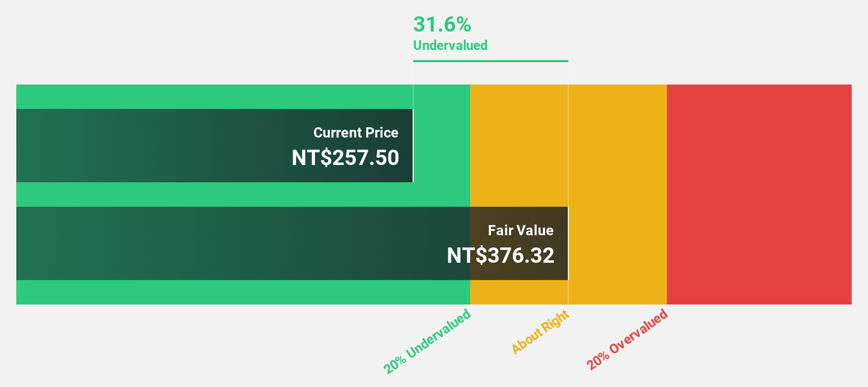Select the red overvalued zone
This screenshot has height=387, width=868.
759,195
